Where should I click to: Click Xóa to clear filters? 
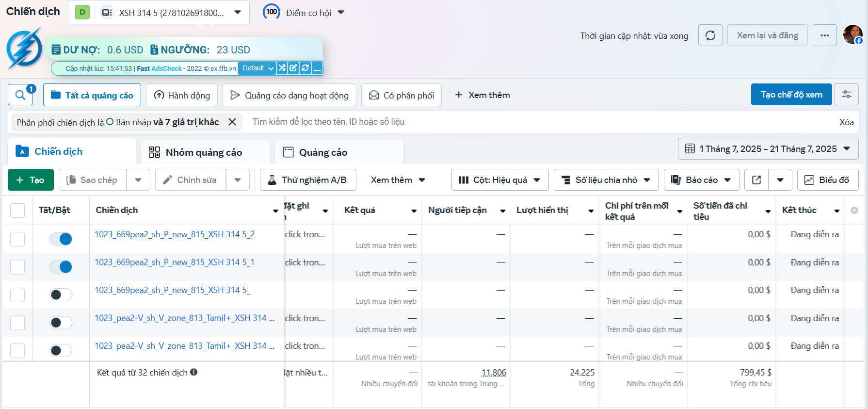pyautogui.click(x=847, y=122)
